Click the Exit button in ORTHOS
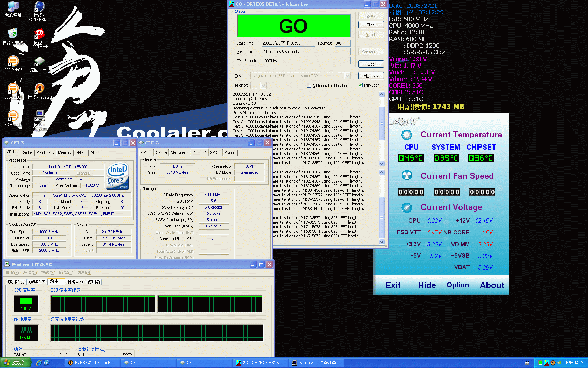Screen dimensions: 588x368 pos(371,64)
